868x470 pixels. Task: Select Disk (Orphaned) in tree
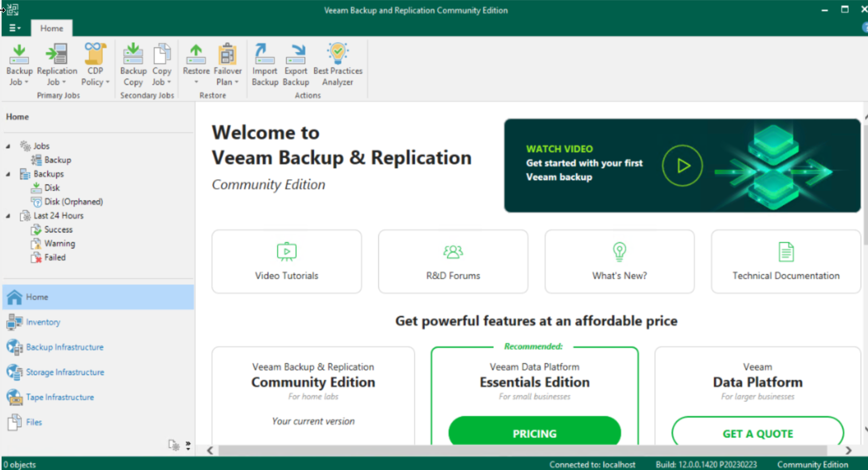pos(67,201)
